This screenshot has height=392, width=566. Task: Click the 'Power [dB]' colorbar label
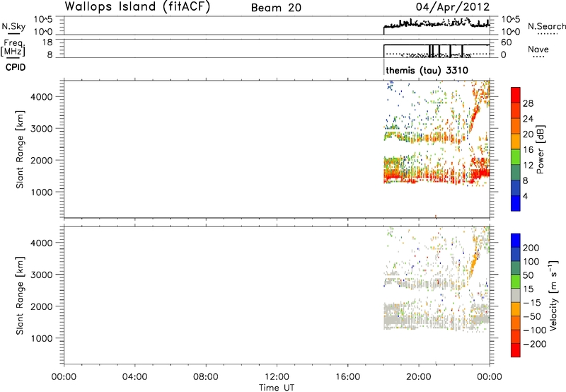pos(540,149)
